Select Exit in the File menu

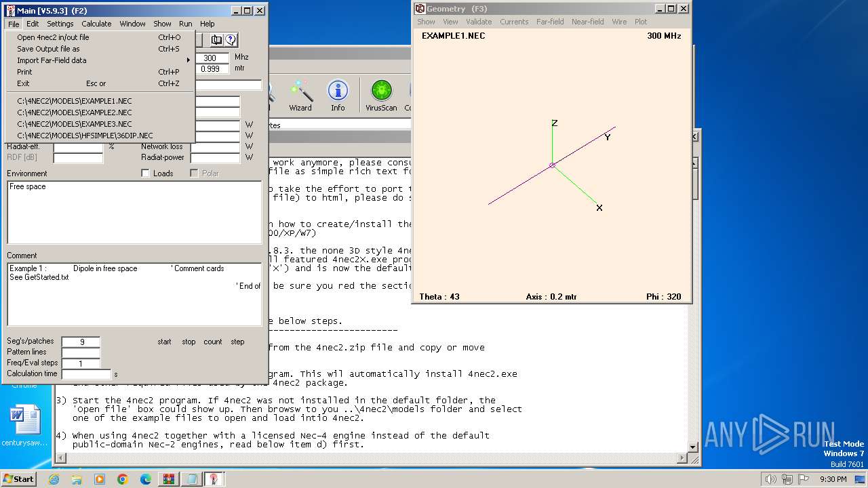[100, 83]
